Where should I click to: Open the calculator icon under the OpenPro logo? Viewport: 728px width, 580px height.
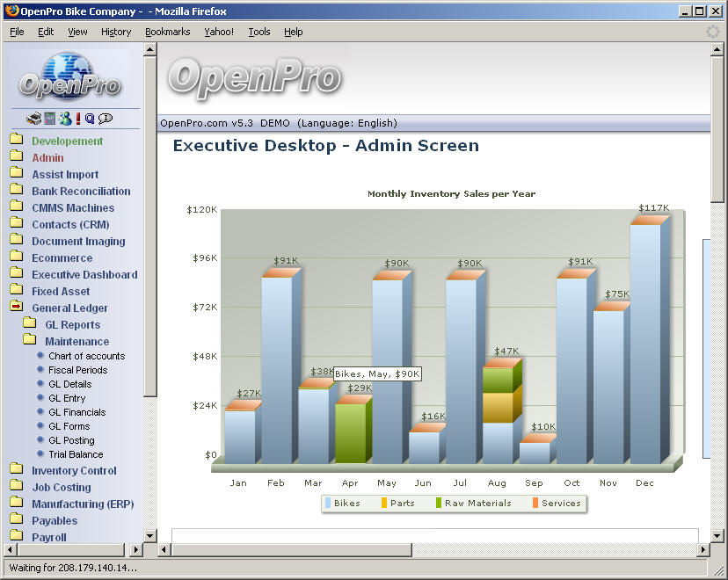tap(49, 118)
